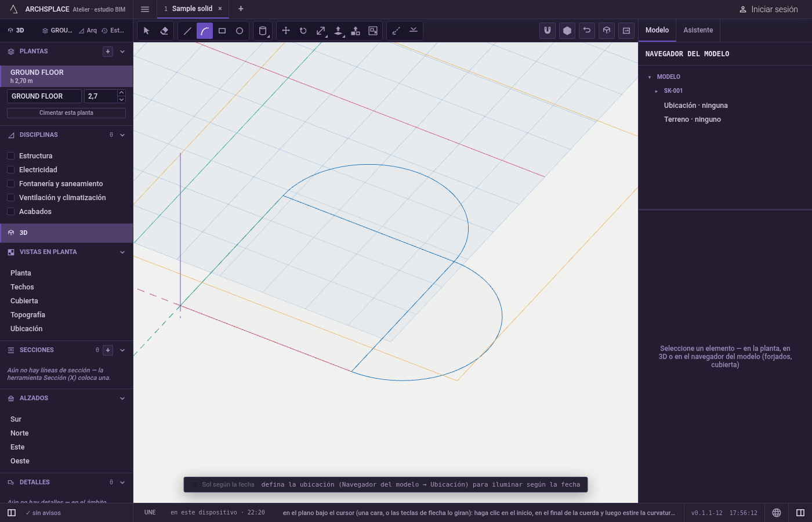Select the cylinder solid tool
The image size is (812, 522).
[263, 31]
